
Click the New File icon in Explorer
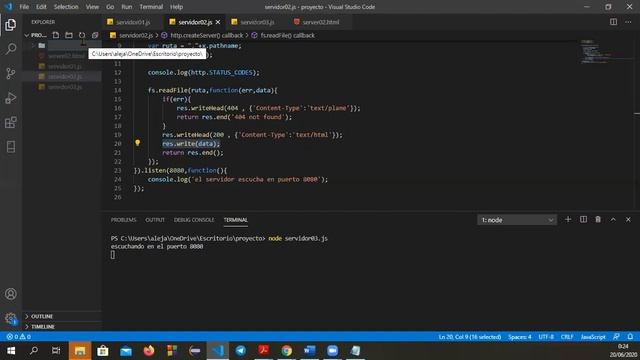(56, 35)
